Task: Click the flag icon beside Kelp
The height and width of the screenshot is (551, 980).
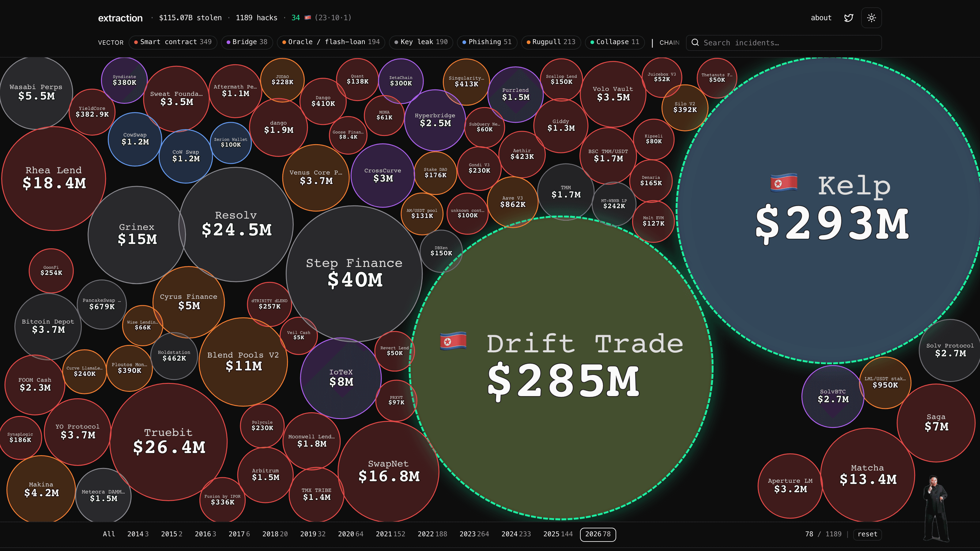Action: click(784, 183)
